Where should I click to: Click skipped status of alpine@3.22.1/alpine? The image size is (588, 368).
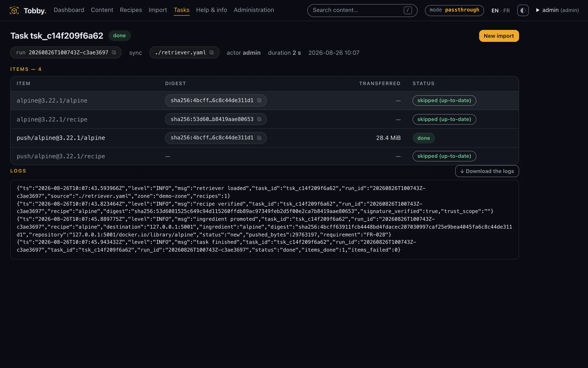click(x=444, y=101)
